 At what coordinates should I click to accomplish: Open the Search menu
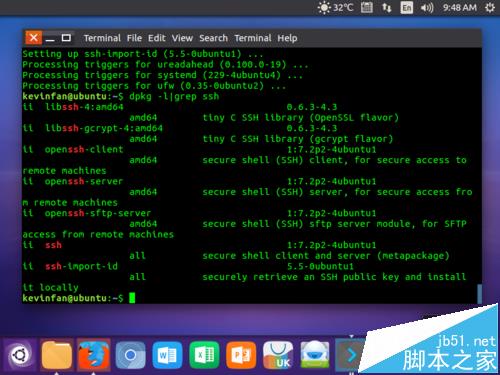click(213, 38)
